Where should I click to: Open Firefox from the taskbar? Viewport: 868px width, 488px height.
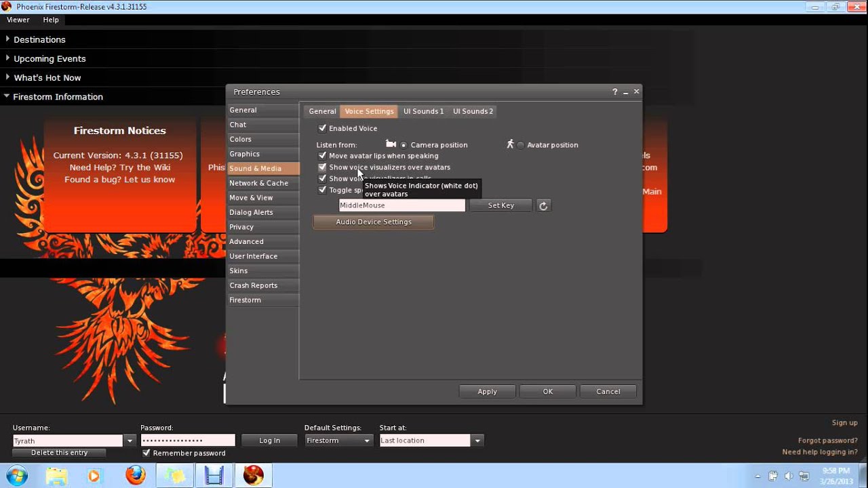[x=136, y=476]
